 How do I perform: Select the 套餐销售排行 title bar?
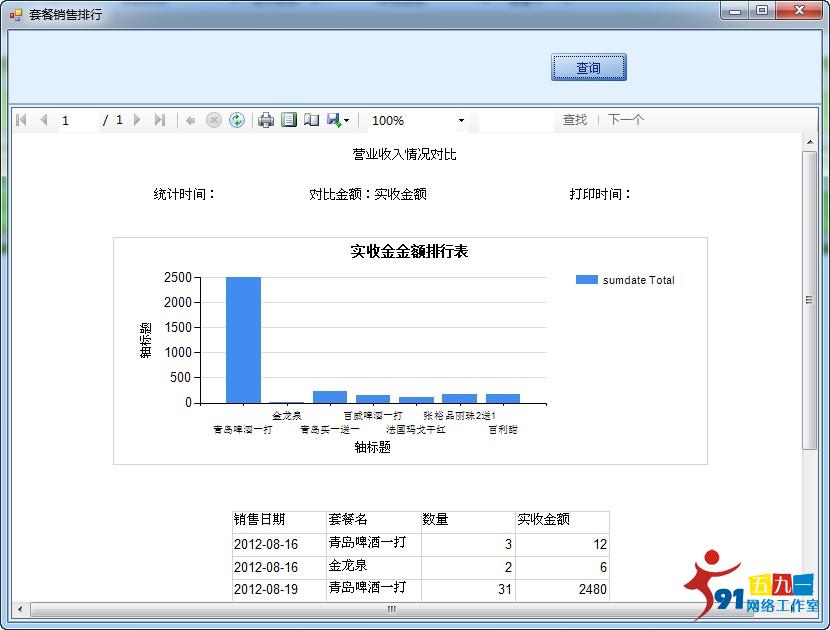(60, 10)
